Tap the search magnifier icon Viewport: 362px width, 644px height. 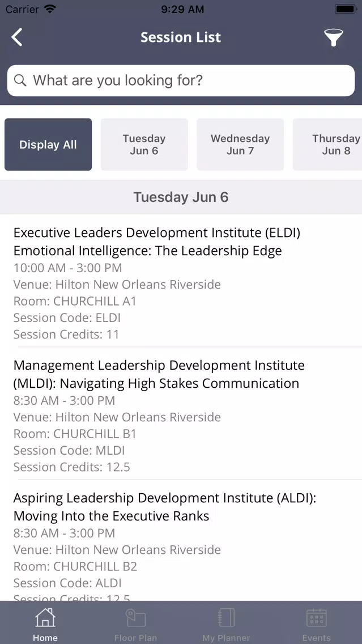[20, 80]
